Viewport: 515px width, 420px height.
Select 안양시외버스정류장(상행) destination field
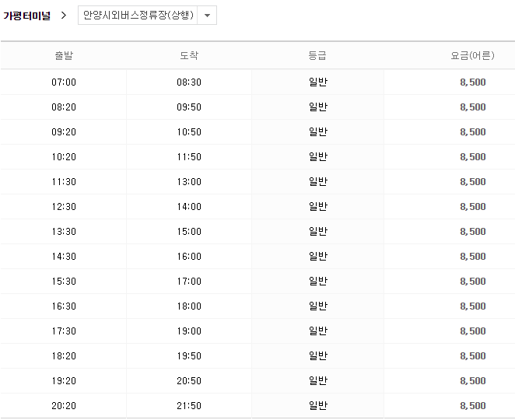(x=147, y=15)
